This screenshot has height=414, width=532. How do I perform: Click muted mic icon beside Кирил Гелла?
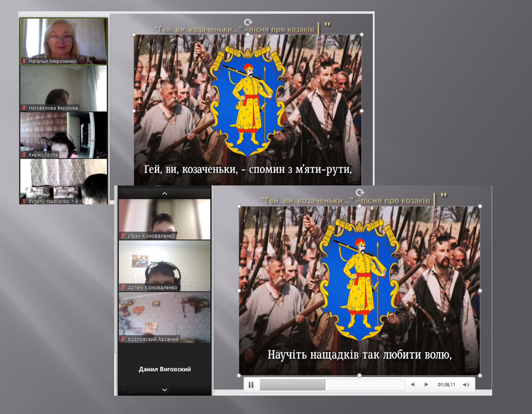pos(24,155)
